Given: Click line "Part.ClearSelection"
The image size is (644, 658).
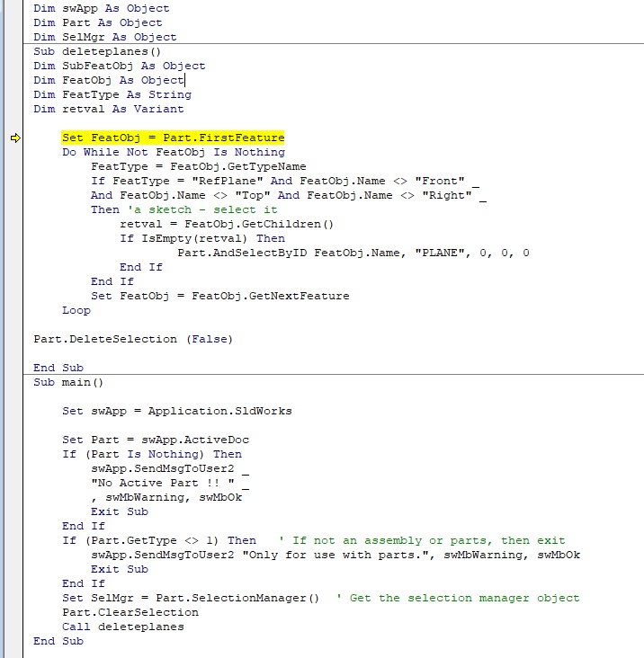Looking at the screenshot, I should coord(130,612).
